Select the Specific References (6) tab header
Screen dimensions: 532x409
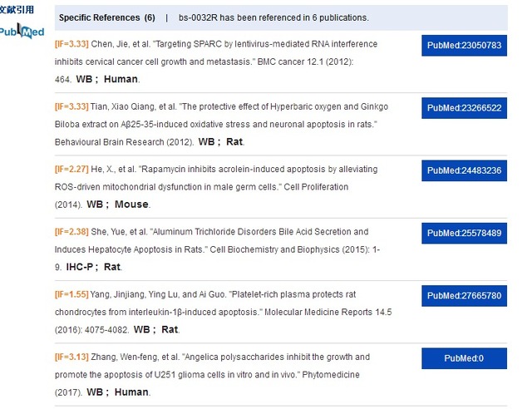coord(106,17)
